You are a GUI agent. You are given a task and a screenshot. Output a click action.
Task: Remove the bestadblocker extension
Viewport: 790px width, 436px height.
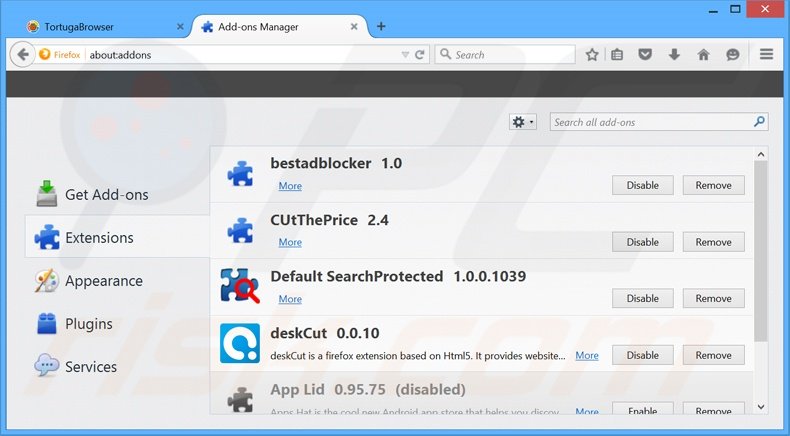click(713, 185)
